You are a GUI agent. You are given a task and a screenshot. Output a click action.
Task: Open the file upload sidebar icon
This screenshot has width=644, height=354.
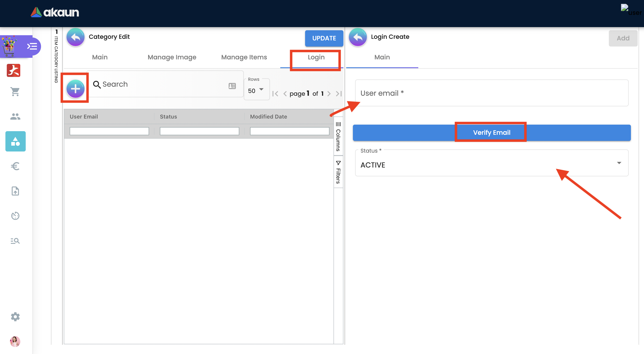[15, 191]
